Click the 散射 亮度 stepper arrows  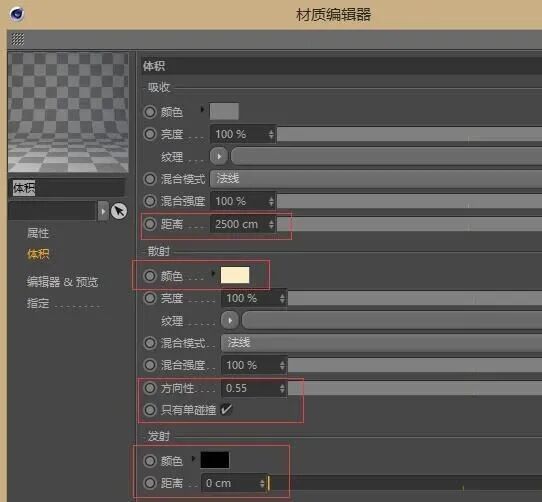[x=282, y=298]
